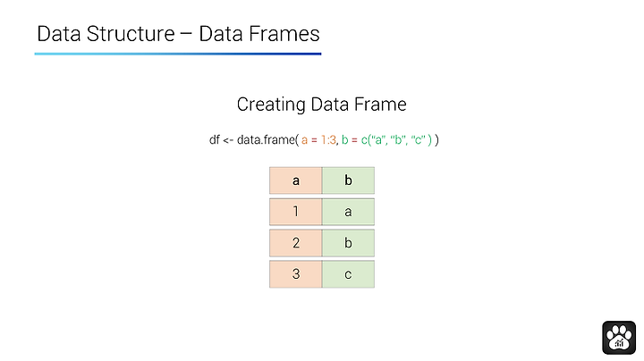This screenshot has height=361, width=644.
Task: Click the green cell with value a
Action: coord(348,212)
